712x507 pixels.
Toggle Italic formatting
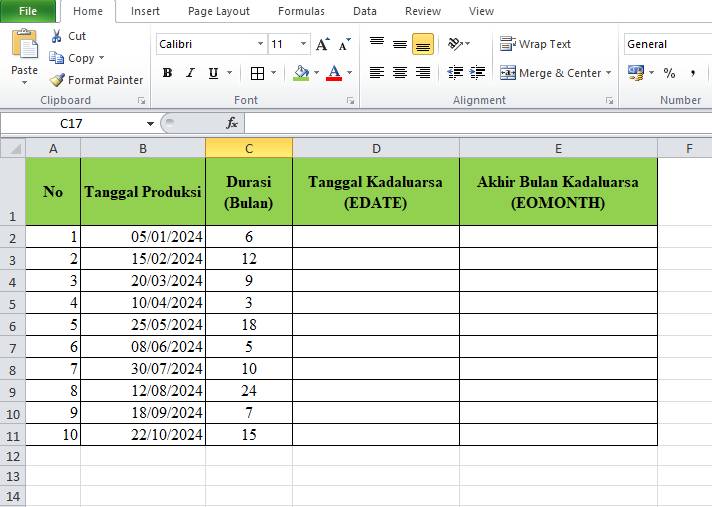pos(190,73)
